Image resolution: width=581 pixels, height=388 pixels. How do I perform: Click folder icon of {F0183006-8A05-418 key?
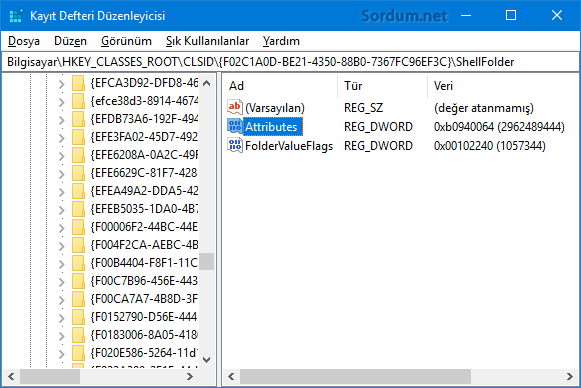pos(78,335)
